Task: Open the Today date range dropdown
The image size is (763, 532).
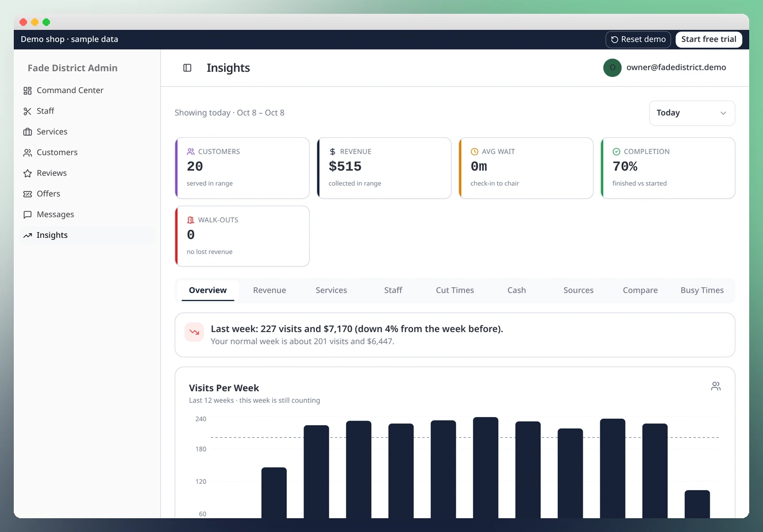Action: pos(692,113)
